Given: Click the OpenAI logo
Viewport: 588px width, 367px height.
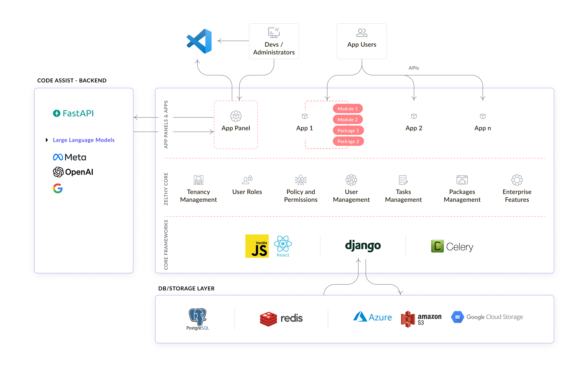Looking at the screenshot, I should 73,172.
